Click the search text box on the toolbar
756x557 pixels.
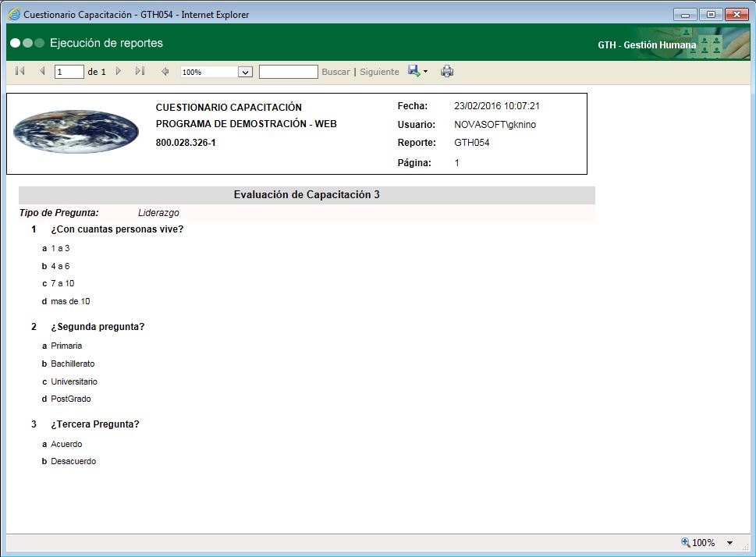pyautogui.click(x=289, y=71)
